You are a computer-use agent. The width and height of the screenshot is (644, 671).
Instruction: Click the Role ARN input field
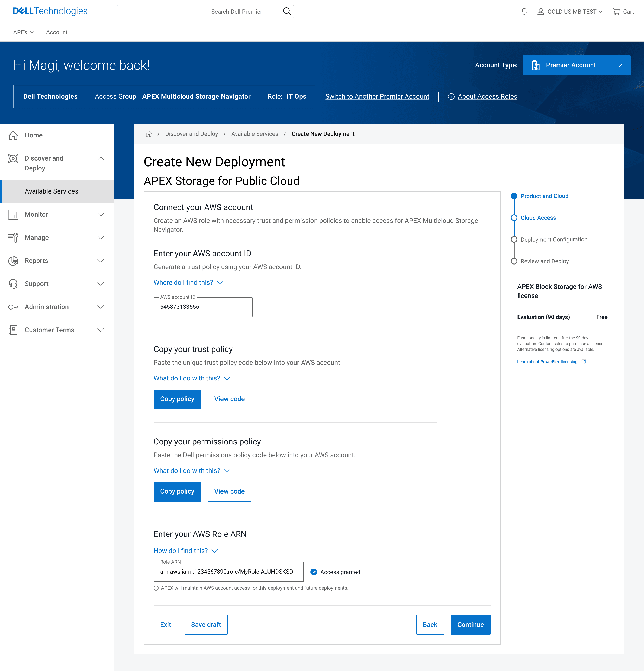[228, 572]
